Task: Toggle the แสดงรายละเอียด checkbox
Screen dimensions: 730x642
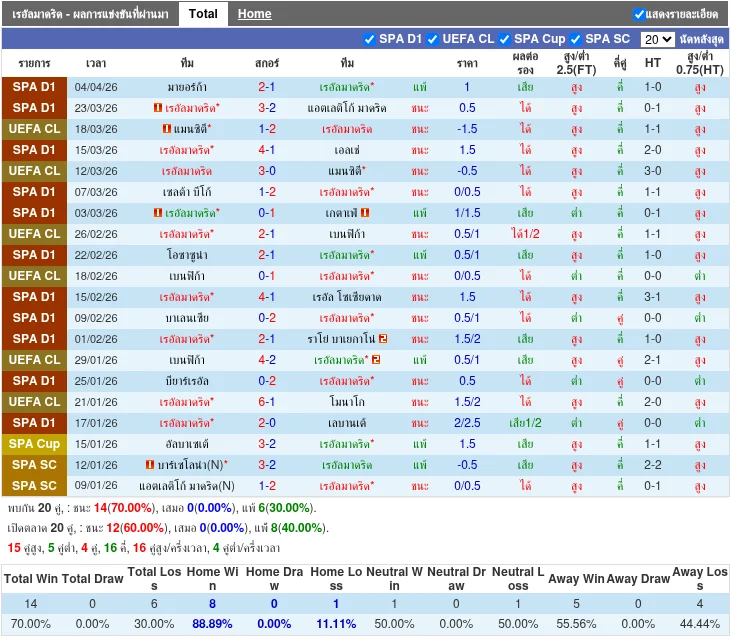Action: [639, 14]
